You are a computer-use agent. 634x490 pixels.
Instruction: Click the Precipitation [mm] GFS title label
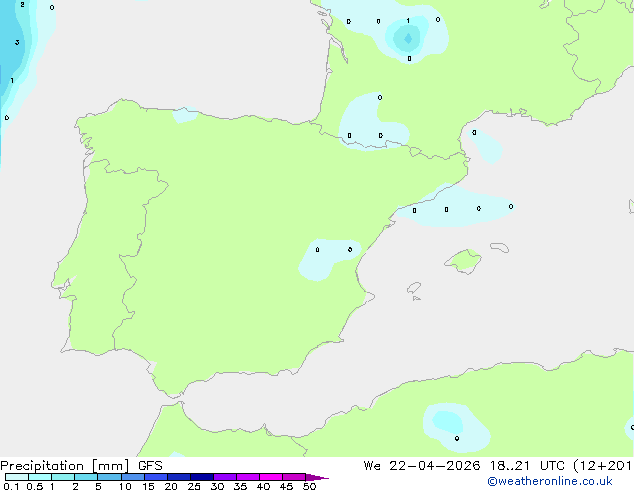[x=81, y=466]
